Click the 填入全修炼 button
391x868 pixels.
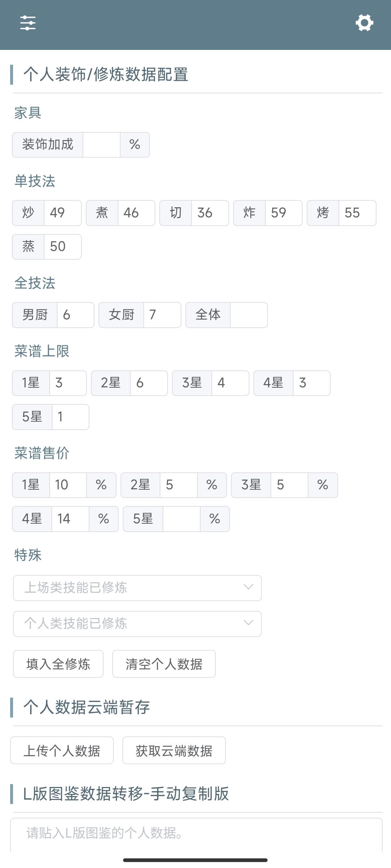click(58, 664)
